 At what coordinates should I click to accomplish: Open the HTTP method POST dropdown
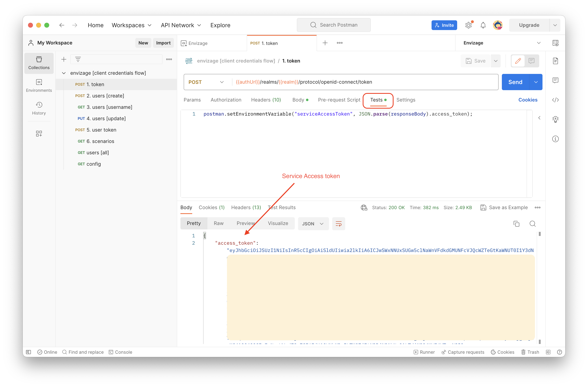point(206,82)
